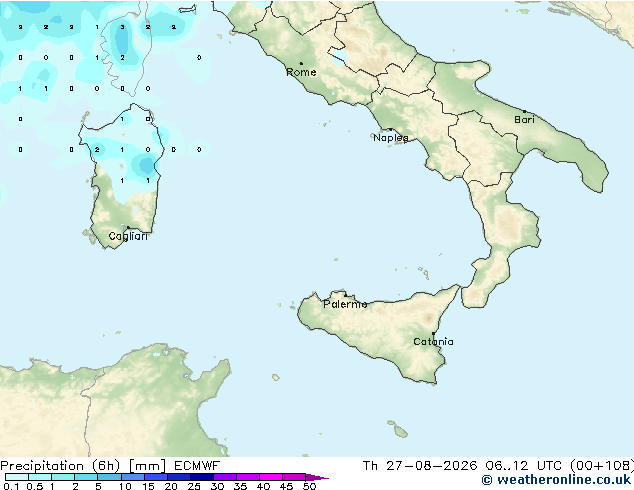Screen dimensions: 634x490
Task: Click the '15' legend label
Action: click(148, 486)
